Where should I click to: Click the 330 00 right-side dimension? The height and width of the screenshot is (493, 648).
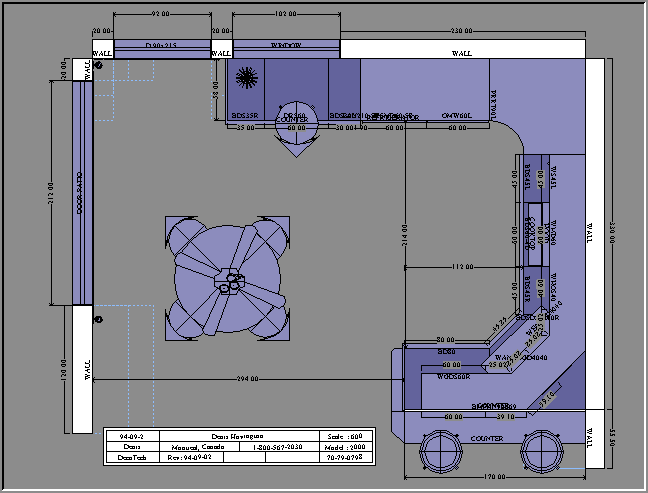612,232
